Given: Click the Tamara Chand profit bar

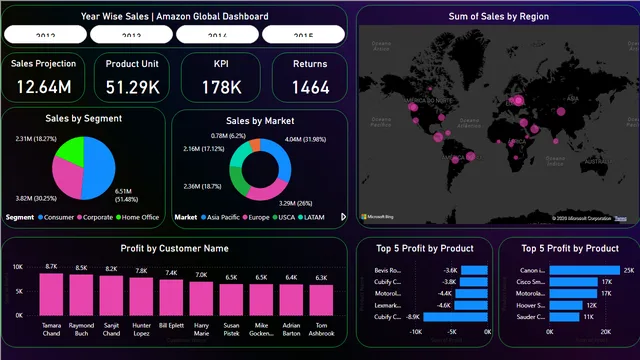Looking at the screenshot, I should [x=51, y=294].
